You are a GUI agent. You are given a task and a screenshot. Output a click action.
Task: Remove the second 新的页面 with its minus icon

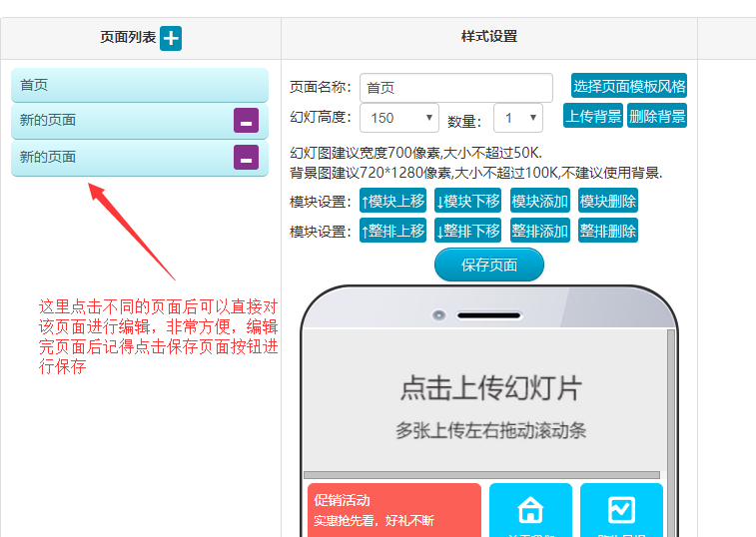pyautogui.click(x=246, y=158)
